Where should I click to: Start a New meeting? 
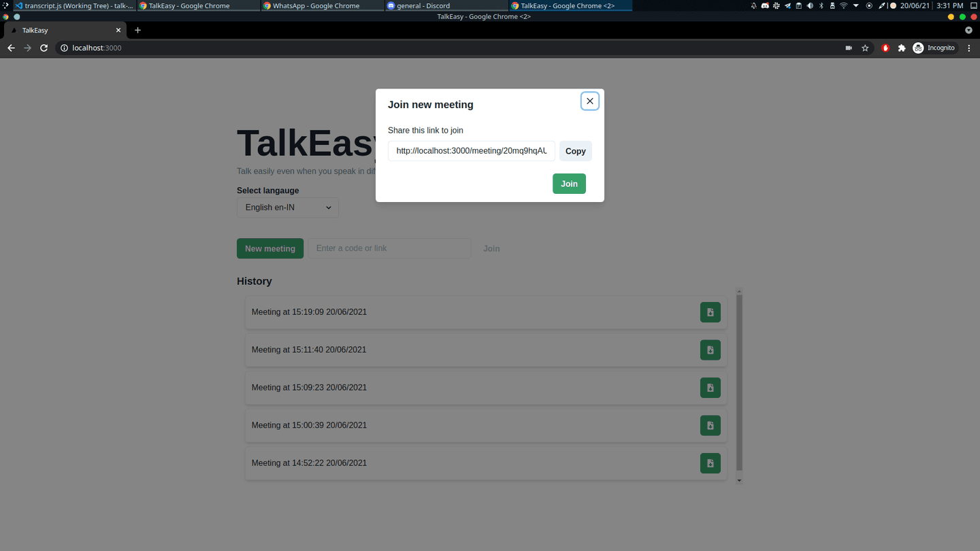tap(270, 248)
